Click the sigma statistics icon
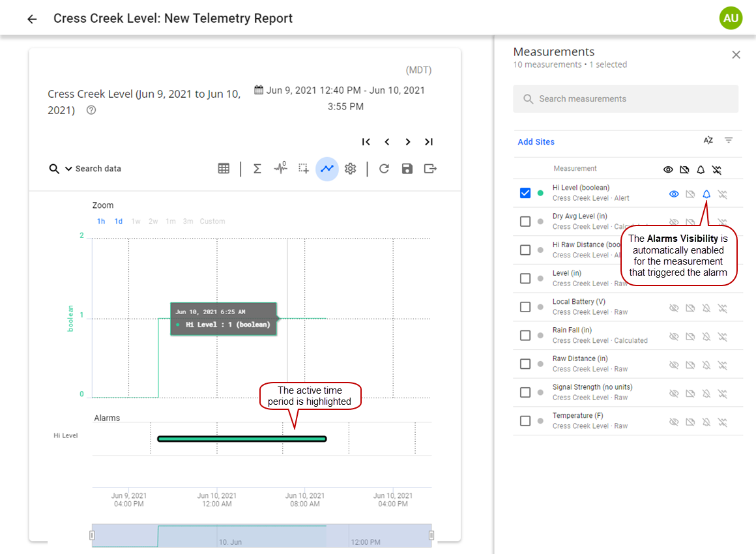 (x=257, y=169)
